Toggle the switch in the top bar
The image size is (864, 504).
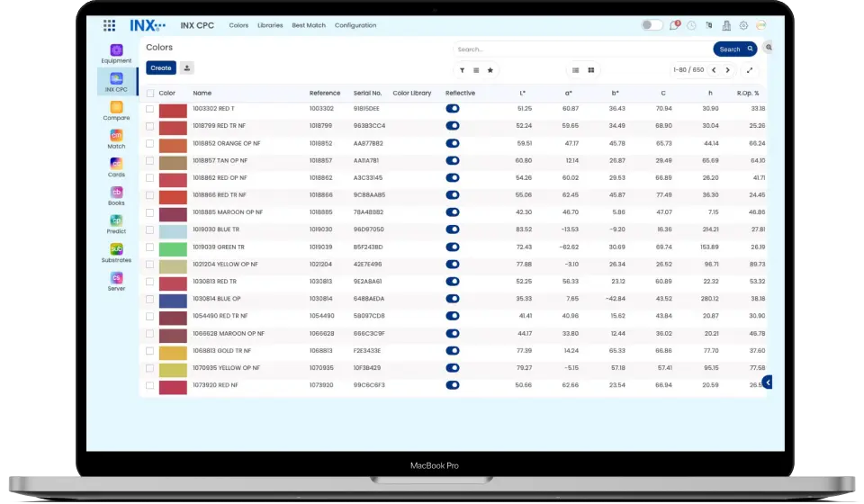652,25
